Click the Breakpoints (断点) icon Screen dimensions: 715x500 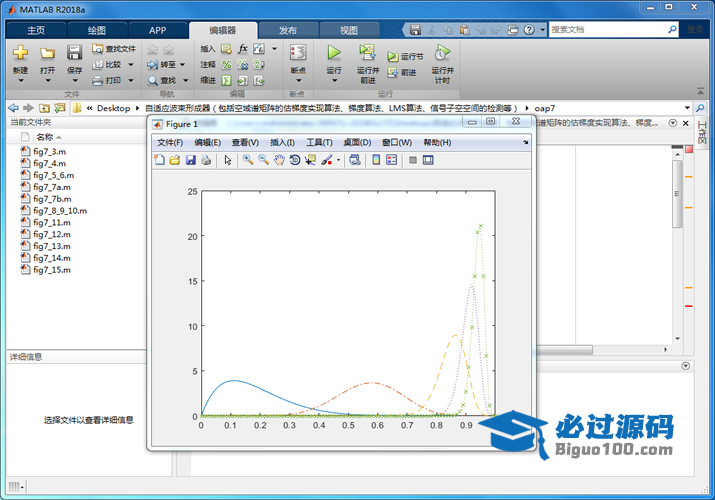pyautogui.click(x=298, y=53)
